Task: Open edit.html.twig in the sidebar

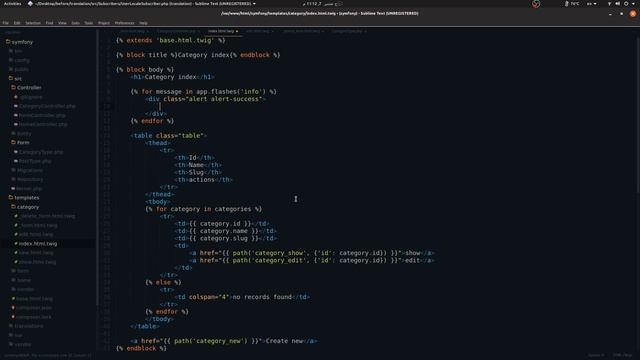Action: point(36,234)
